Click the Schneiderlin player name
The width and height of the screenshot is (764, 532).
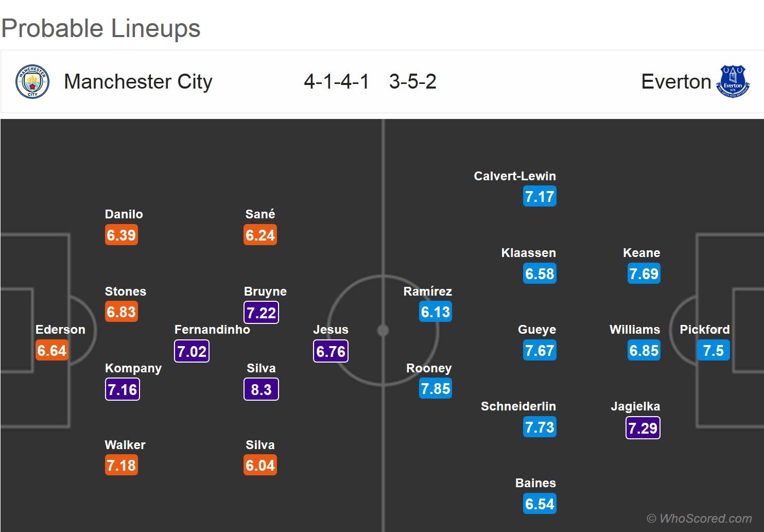coord(518,406)
